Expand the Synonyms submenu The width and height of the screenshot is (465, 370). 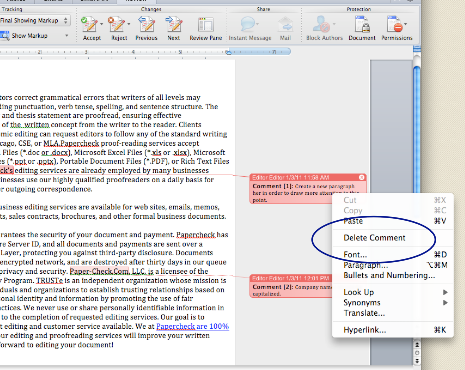coord(393,303)
